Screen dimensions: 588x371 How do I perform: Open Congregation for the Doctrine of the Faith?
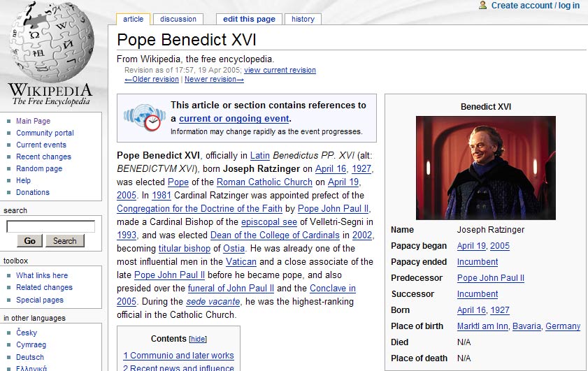(199, 209)
